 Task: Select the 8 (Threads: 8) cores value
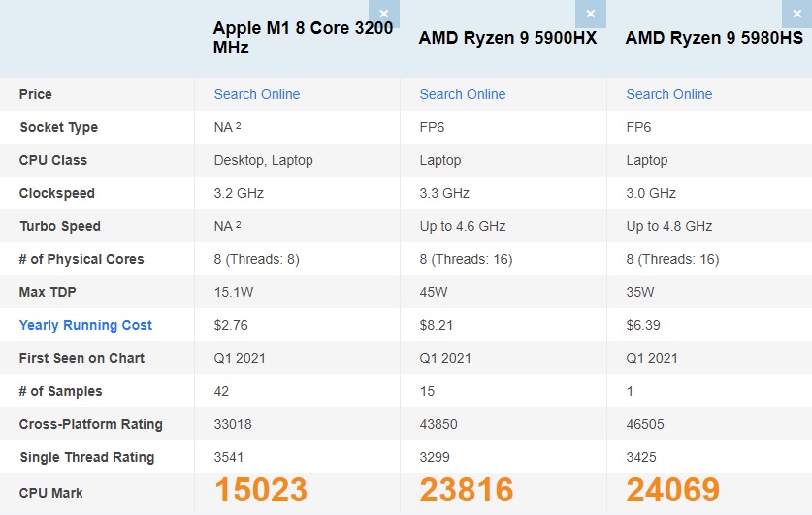point(257,259)
